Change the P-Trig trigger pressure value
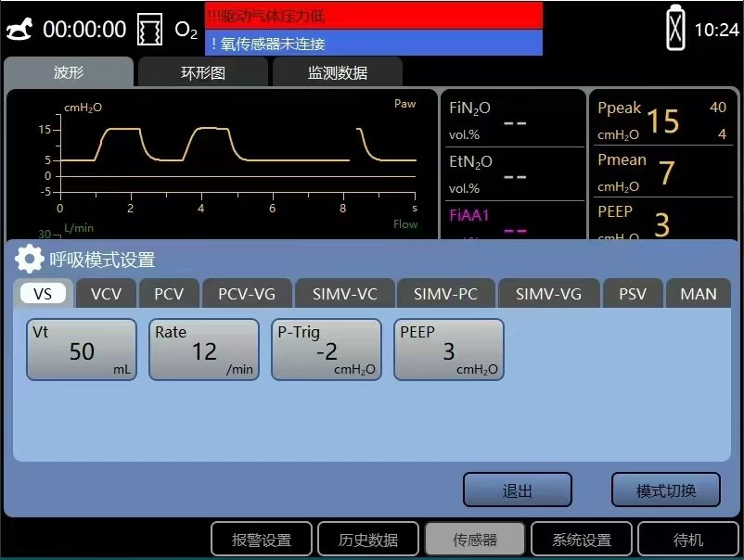This screenshot has width=744, height=560. (326, 350)
